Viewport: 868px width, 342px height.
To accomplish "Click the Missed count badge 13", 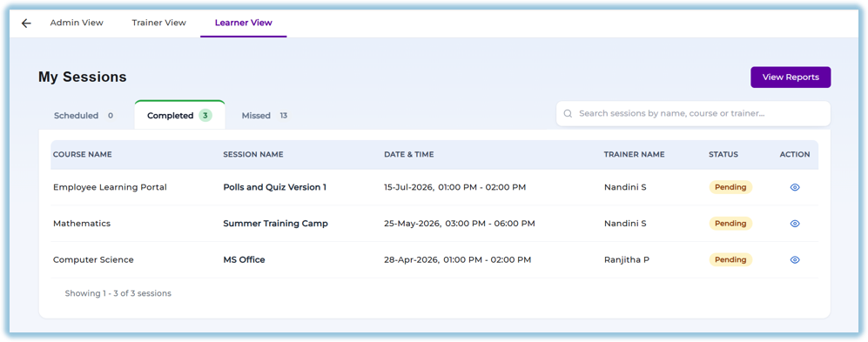I will [x=284, y=116].
